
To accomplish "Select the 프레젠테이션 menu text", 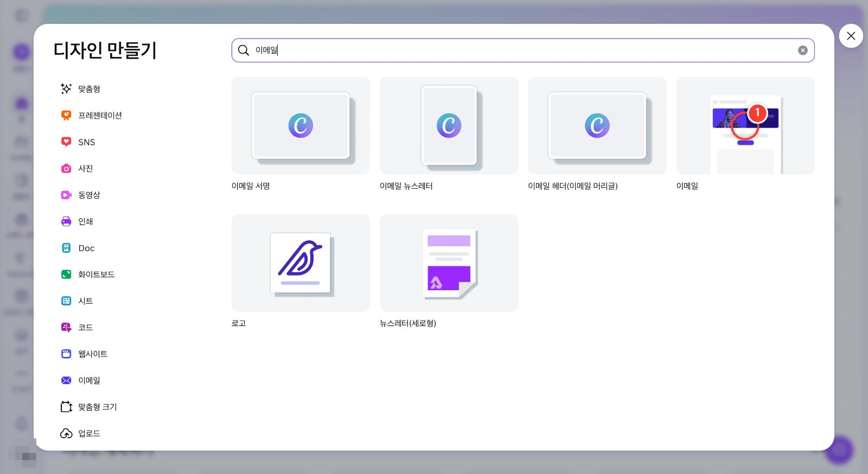I will 100,115.
